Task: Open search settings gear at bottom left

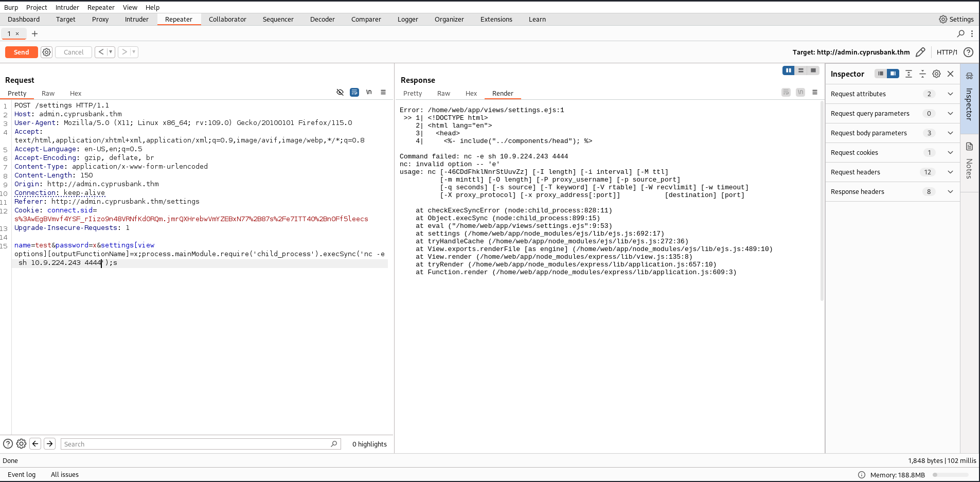Action: pos(21,443)
